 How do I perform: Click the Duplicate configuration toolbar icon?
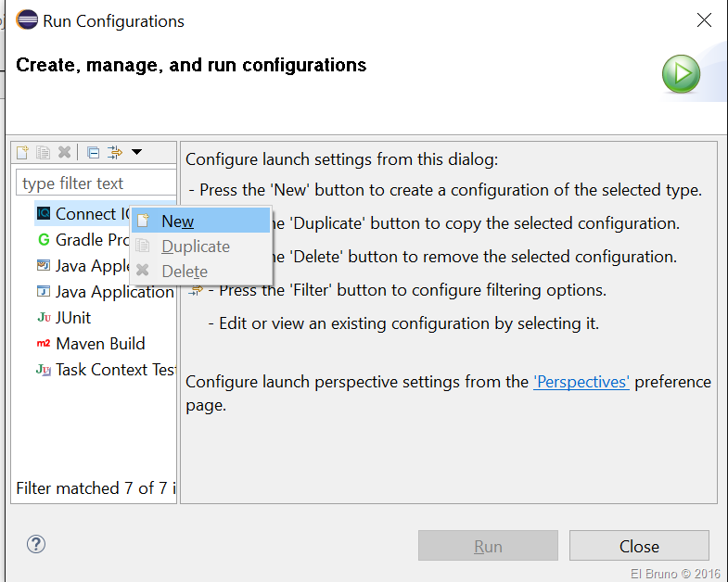click(44, 153)
